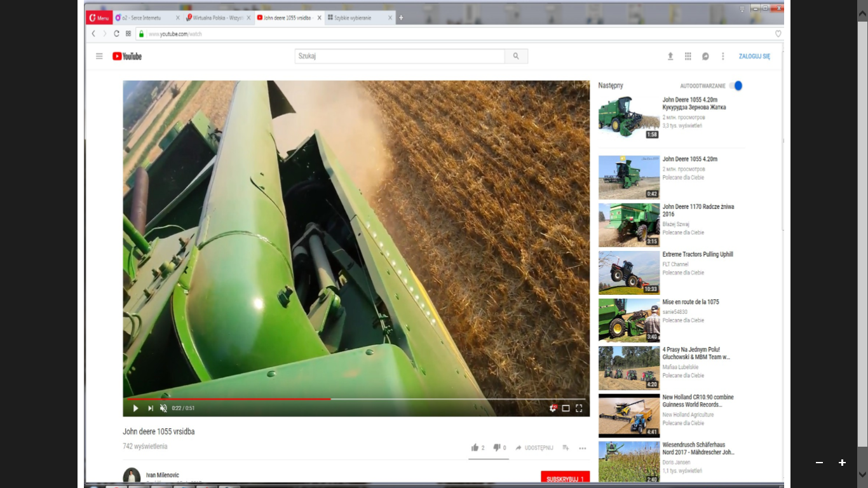
Task: Click the 742 wyświetlenia view count
Action: [x=145, y=446]
